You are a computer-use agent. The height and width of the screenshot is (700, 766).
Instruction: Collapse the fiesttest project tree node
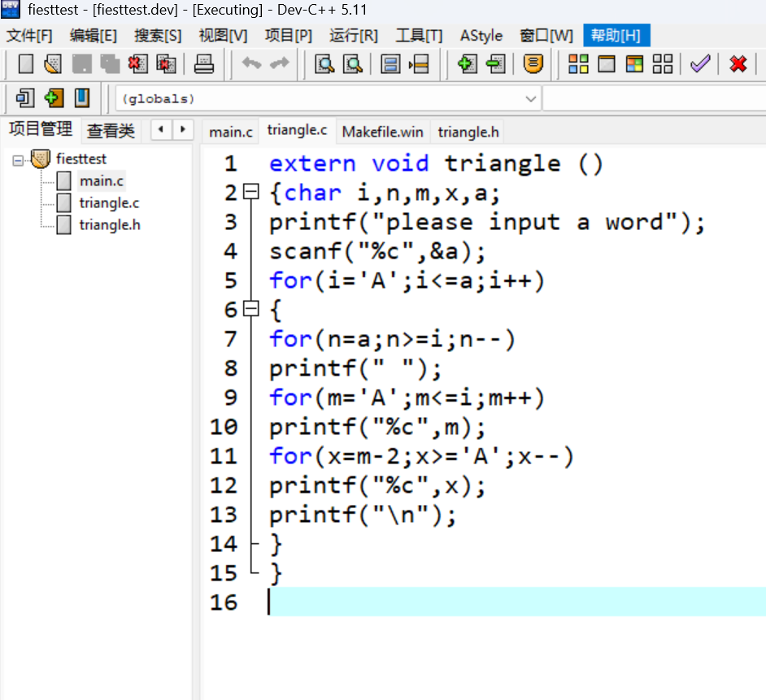(18, 160)
